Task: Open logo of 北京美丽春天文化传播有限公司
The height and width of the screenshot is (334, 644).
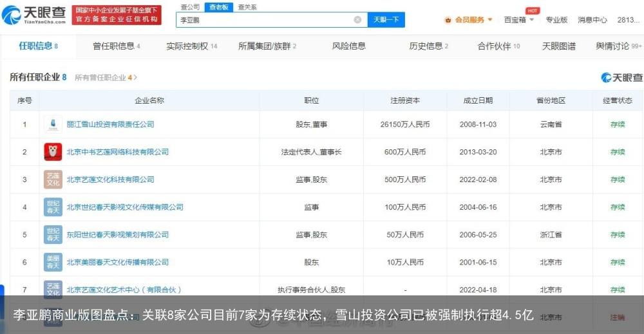Action: pyautogui.click(x=53, y=262)
